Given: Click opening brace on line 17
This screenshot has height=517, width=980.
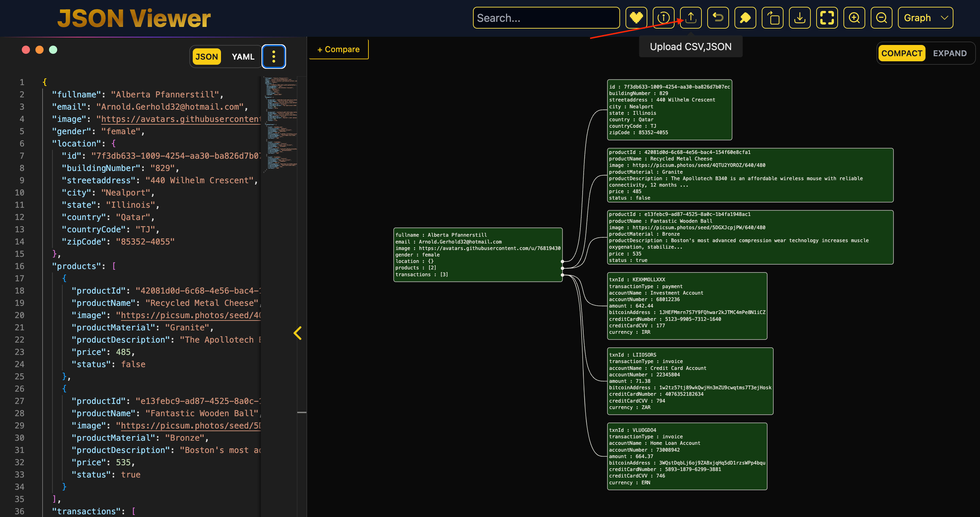Looking at the screenshot, I should tap(64, 279).
